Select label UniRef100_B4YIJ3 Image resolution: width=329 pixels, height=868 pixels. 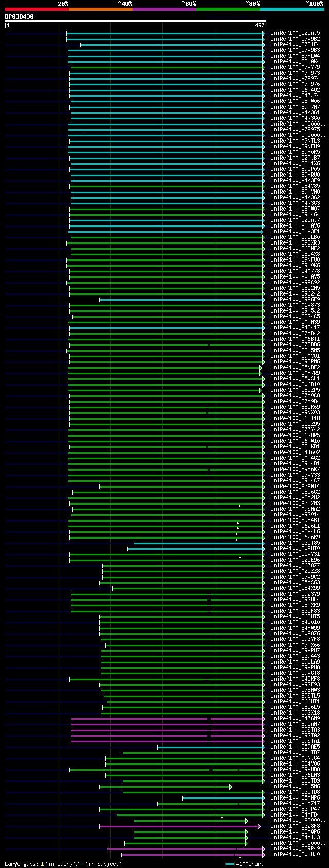coord(295,837)
